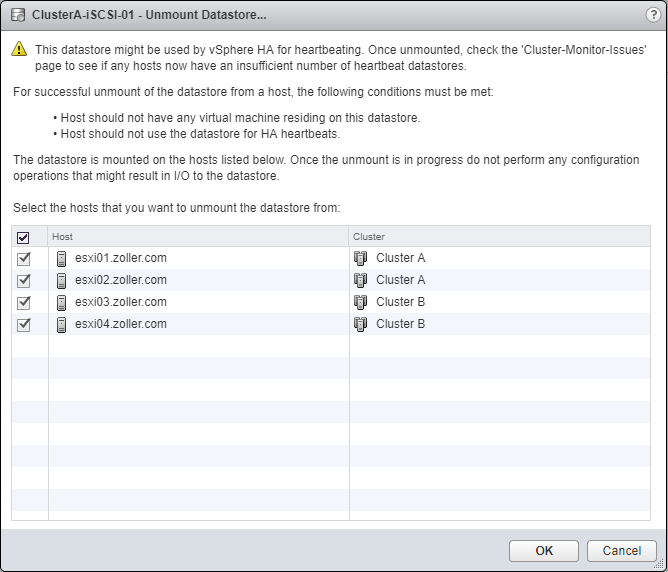Sort by the Cluster column header
668x572 pixels.
pos(503,237)
